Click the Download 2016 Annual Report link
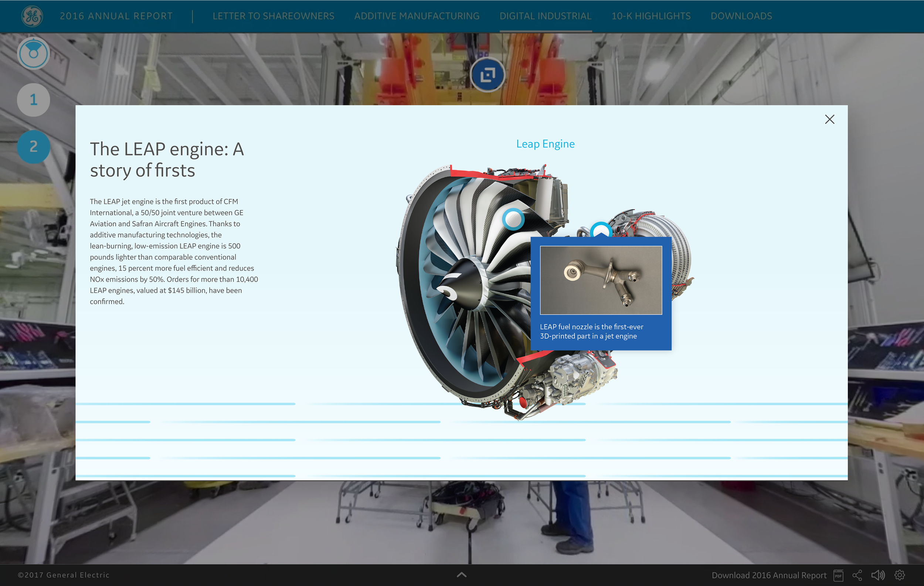Screen dimensions: 924x586 click(769, 575)
